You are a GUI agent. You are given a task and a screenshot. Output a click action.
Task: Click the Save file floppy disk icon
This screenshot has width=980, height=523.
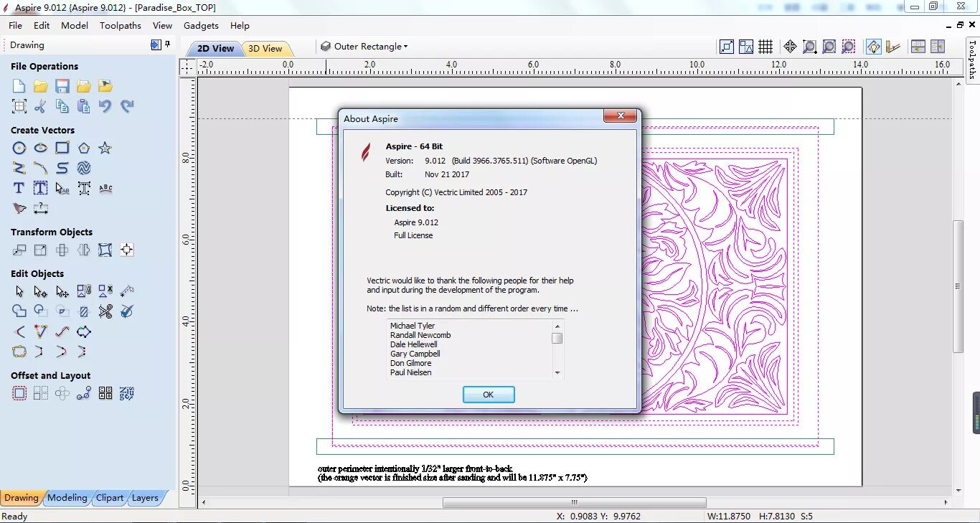[62, 86]
